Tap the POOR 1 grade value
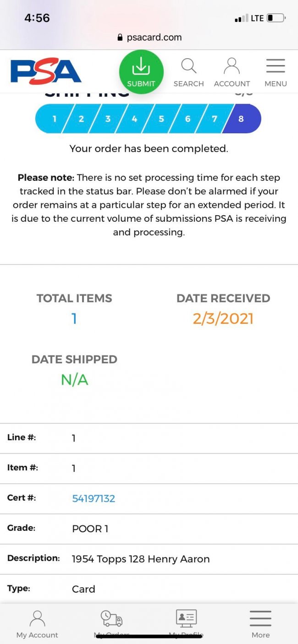The image size is (298, 644). click(x=90, y=529)
